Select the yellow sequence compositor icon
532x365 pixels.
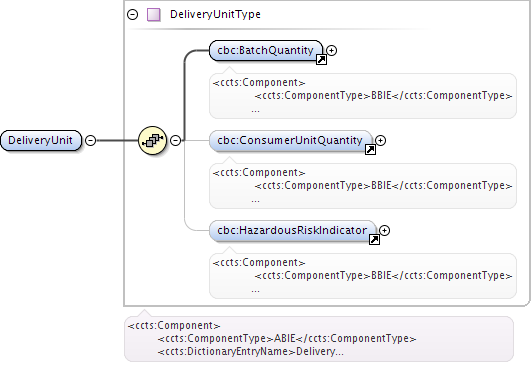tap(153, 140)
